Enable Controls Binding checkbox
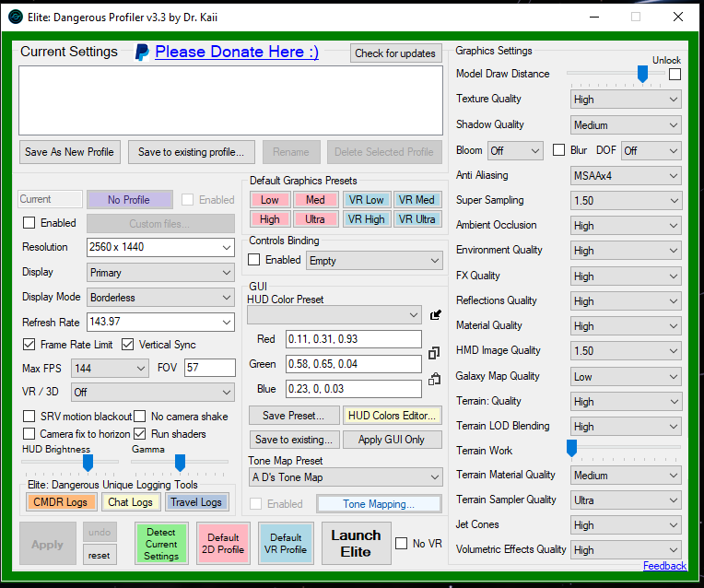The height and width of the screenshot is (588, 704). pos(253,260)
